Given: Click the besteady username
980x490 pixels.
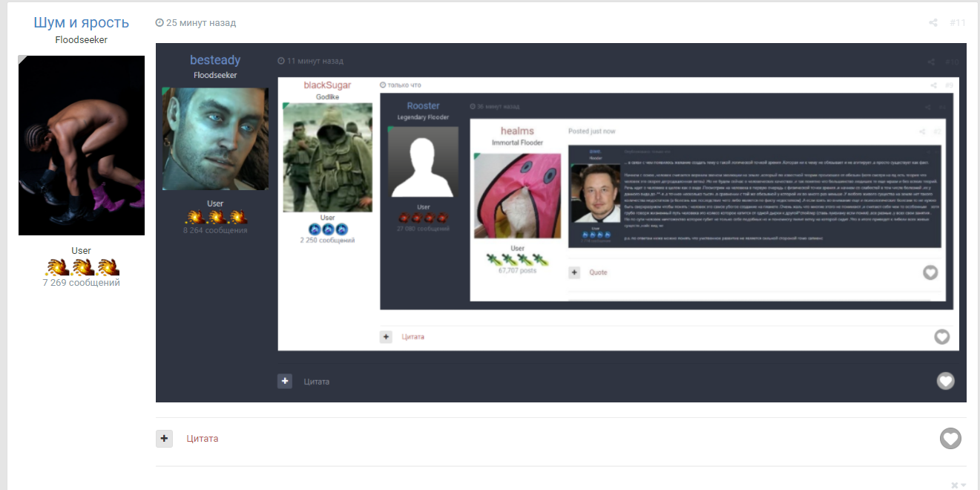Looking at the screenshot, I should click(x=215, y=60).
